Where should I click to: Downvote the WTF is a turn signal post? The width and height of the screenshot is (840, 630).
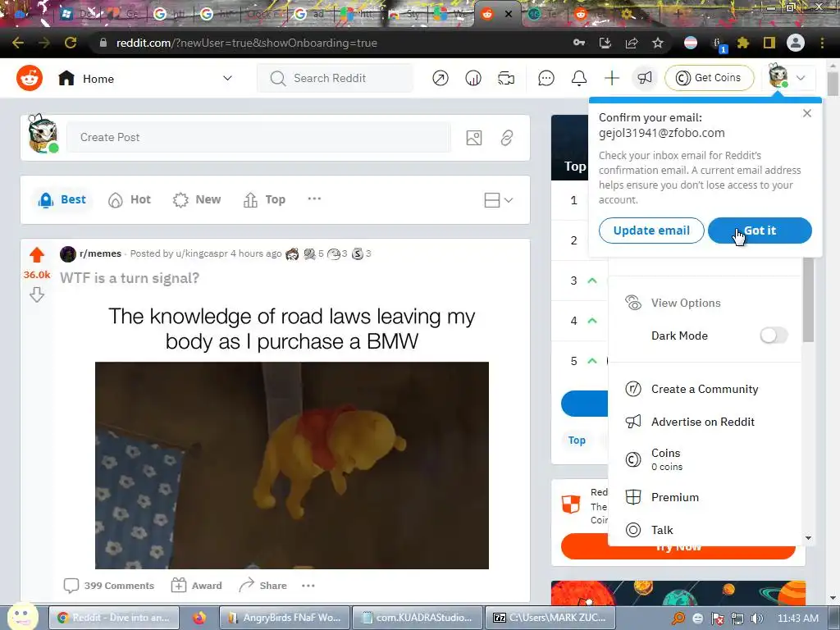36,294
